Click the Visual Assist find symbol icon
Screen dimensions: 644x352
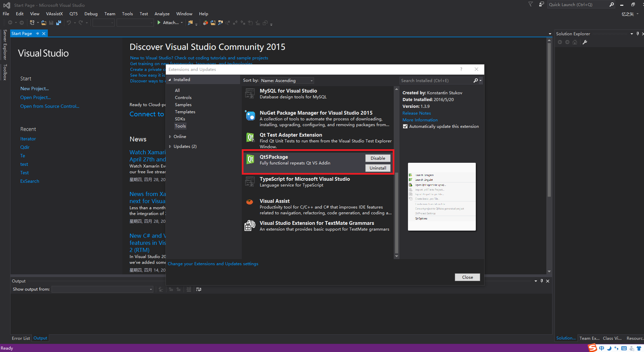click(x=220, y=23)
